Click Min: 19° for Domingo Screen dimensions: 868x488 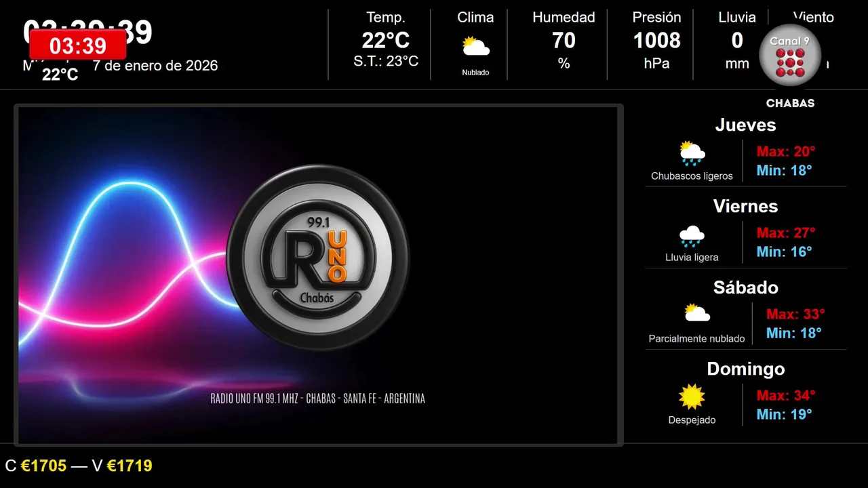(784, 414)
